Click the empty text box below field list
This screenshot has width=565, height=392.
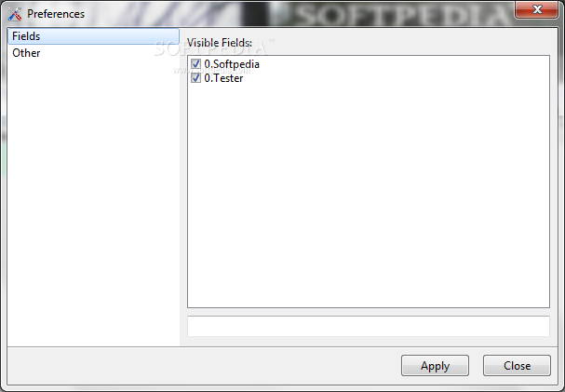369,326
